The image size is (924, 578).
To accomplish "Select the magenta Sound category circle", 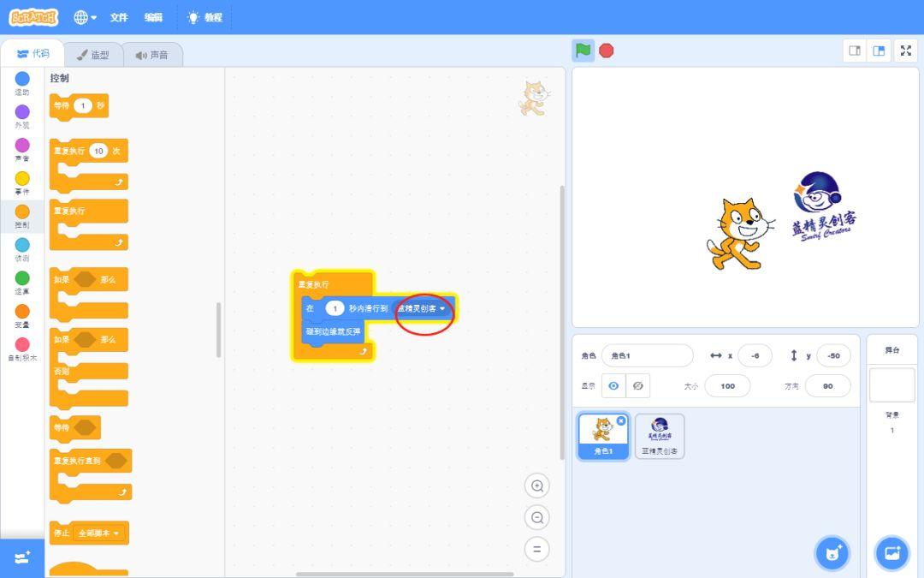I will [22, 145].
